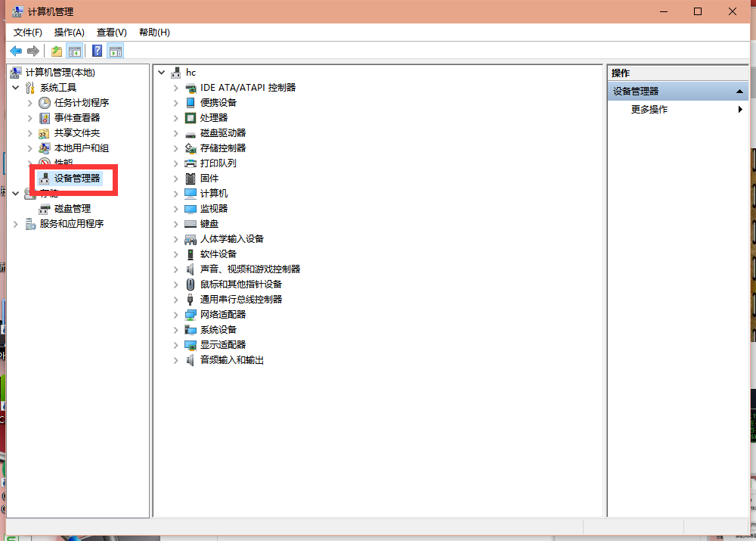Click the folder icon in the toolbar
This screenshot has width=756, height=541.
pyautogui.click(x=55, y=50)
